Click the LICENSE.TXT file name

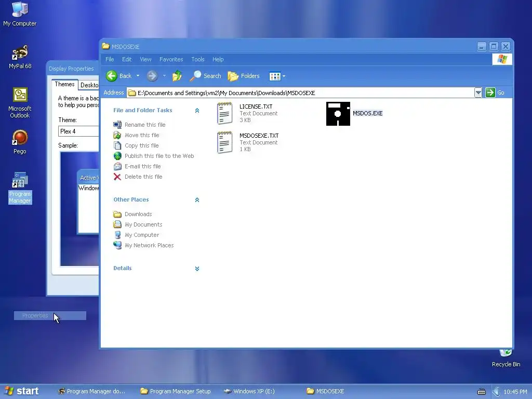pyautogui.click(x=256, y=107)
